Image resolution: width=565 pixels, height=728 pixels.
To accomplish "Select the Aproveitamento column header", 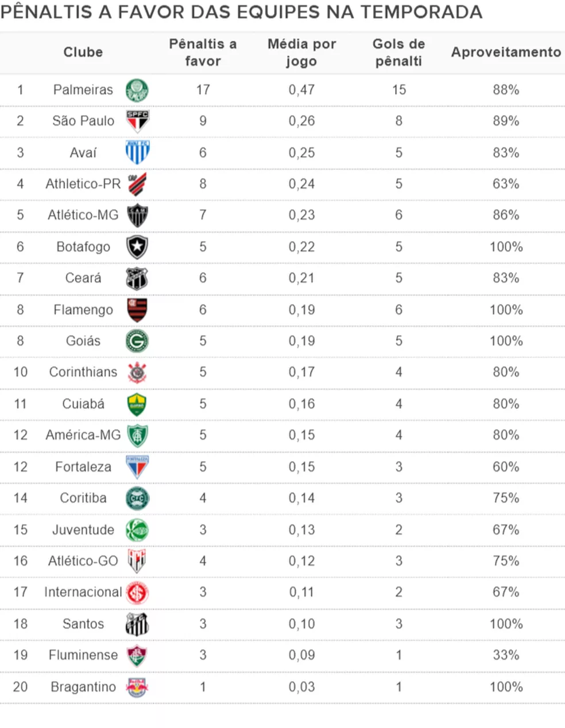I will 506,52.
